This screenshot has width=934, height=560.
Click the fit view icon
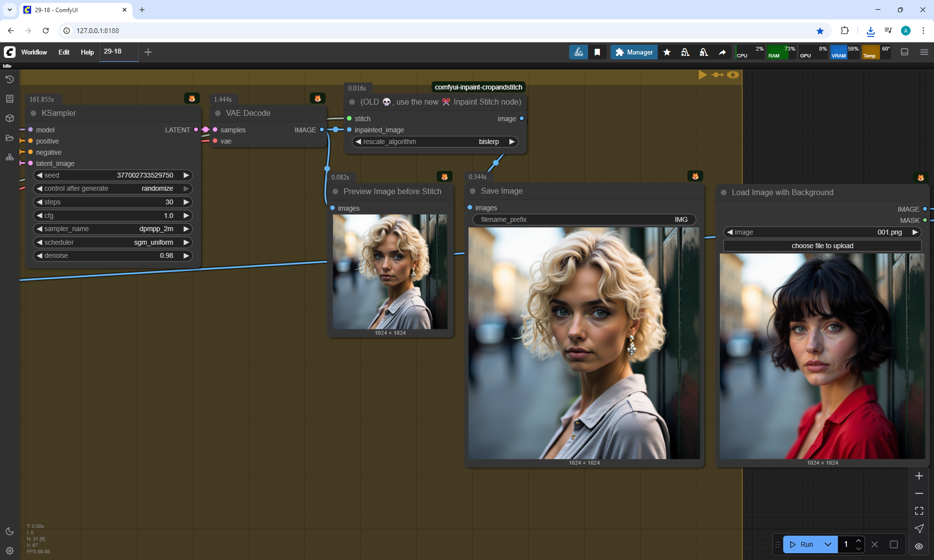click(919, 511)
